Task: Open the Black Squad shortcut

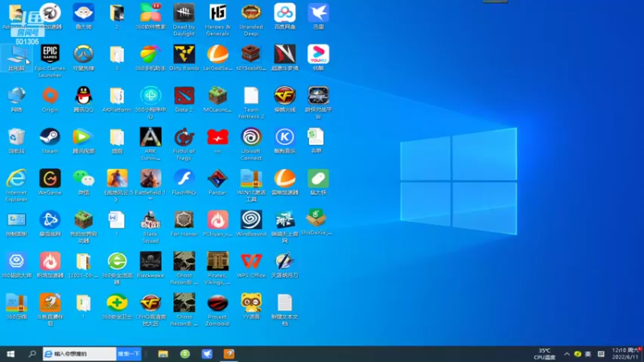Action: point(151,220)
